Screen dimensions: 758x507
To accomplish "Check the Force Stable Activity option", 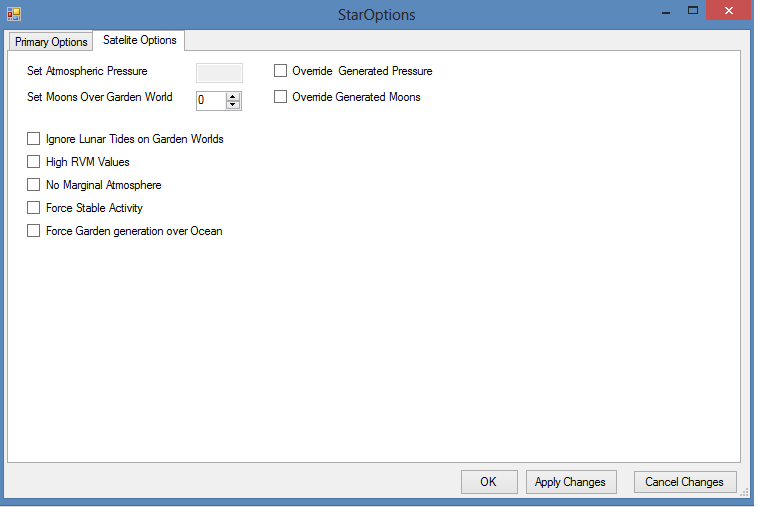I will coord(34,208).
